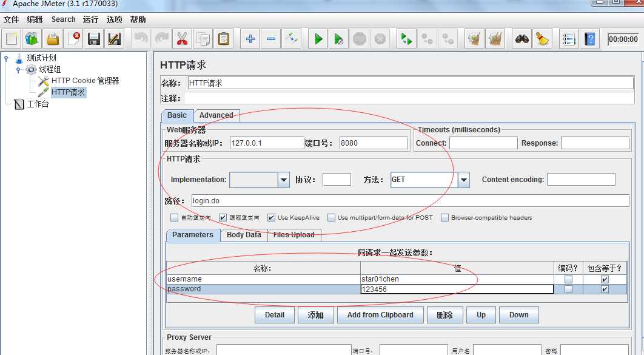Click the Clear all results icon
This screenshot has height=355, width=644.
pyautogui.click(x=495, y=39)
